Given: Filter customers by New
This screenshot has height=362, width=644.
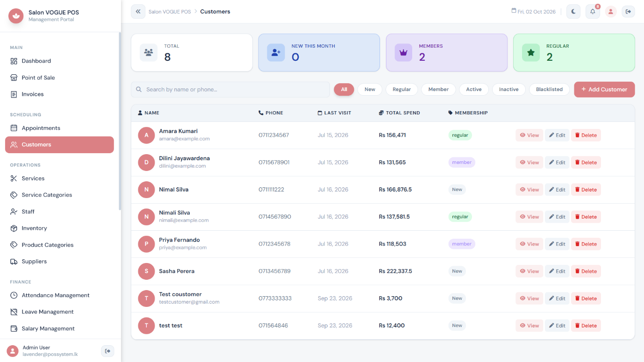Looking at the screenshot, I should click(x=370, y=89).
